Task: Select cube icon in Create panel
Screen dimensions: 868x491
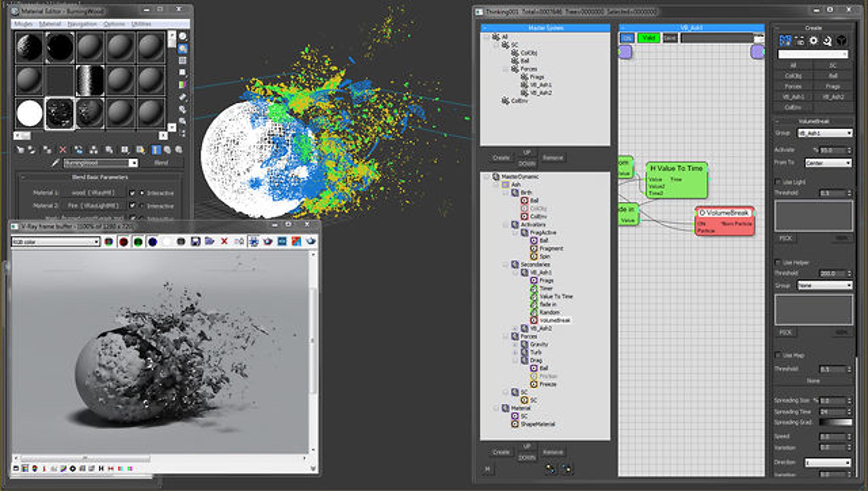Action: tap(842, 40)
